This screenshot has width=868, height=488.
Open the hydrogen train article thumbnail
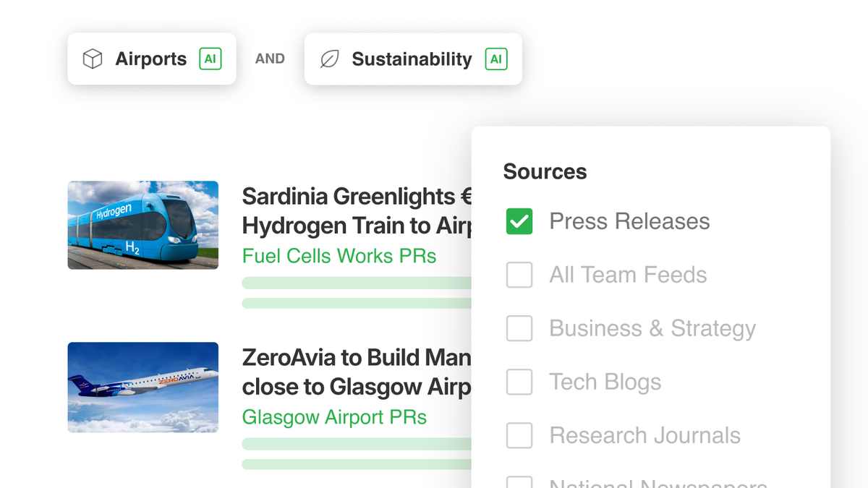143,225
